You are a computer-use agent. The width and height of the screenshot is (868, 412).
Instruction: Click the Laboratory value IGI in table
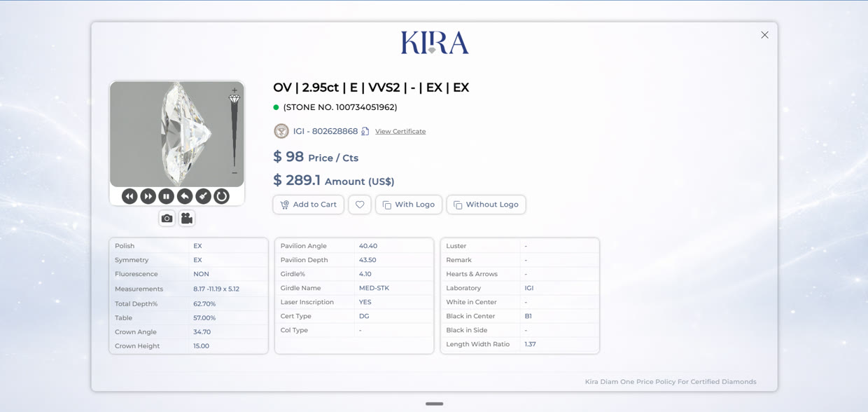point(528,288)
